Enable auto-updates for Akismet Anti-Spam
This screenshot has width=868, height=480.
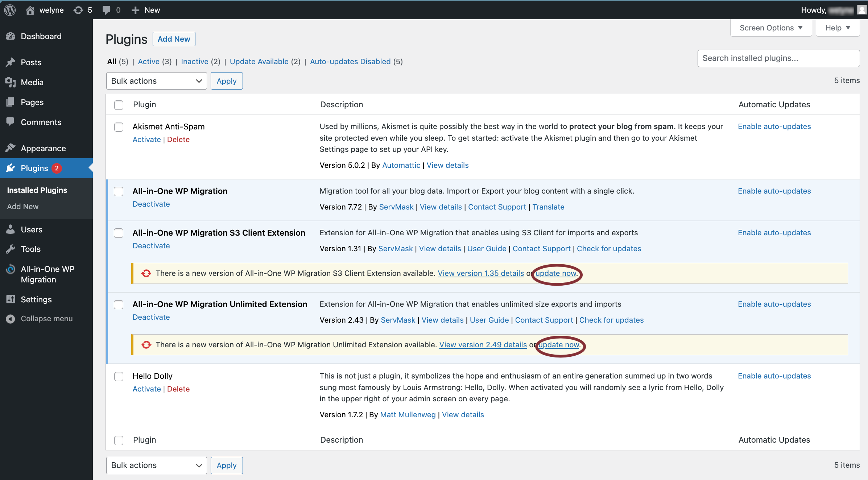[x=774, y=127]
